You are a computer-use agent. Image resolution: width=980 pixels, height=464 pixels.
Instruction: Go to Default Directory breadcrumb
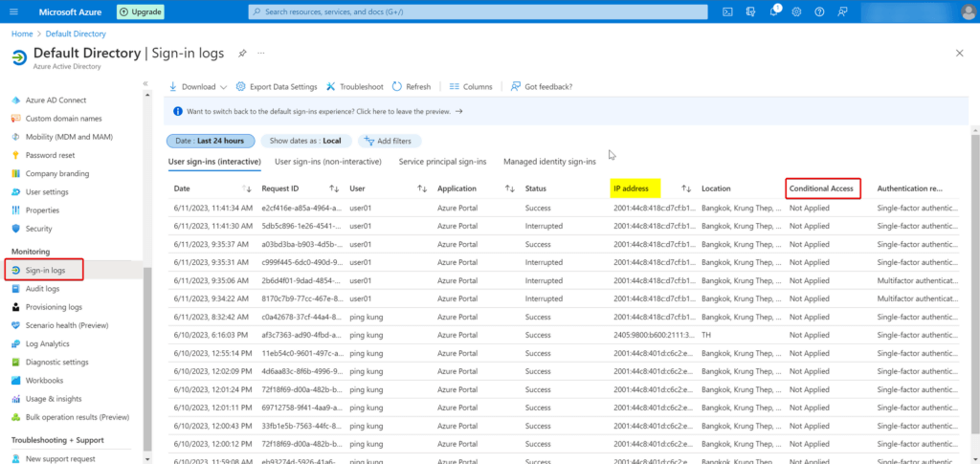click(x=76, y=33)
